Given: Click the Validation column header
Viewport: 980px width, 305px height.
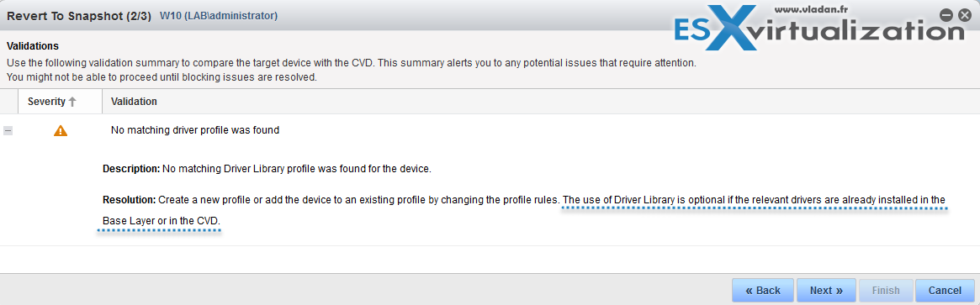Looking at the screenshot, I should [x=134, y=101].
